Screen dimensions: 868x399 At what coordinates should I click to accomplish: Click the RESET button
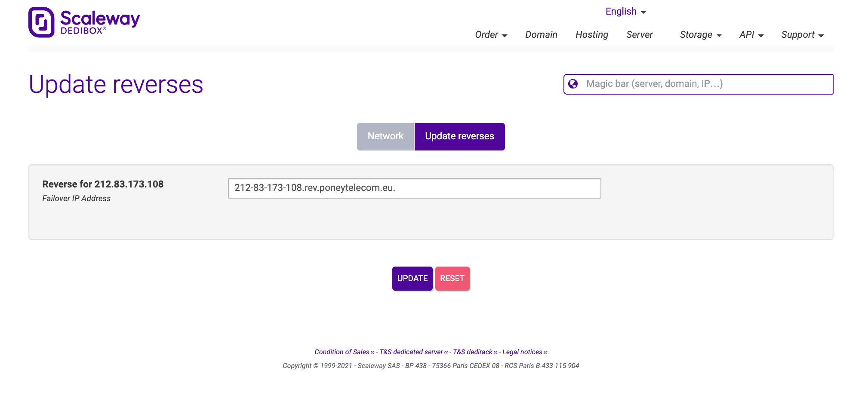point(452,278)
